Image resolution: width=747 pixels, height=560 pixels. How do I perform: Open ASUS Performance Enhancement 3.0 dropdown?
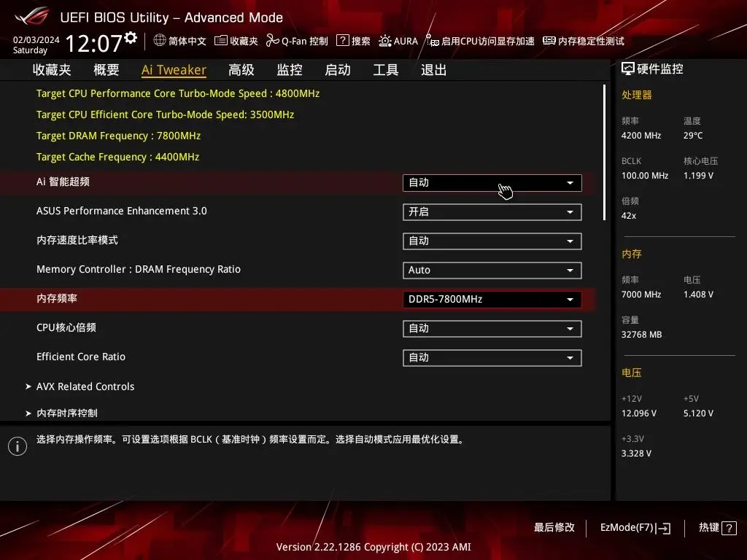tap(492, 212)
